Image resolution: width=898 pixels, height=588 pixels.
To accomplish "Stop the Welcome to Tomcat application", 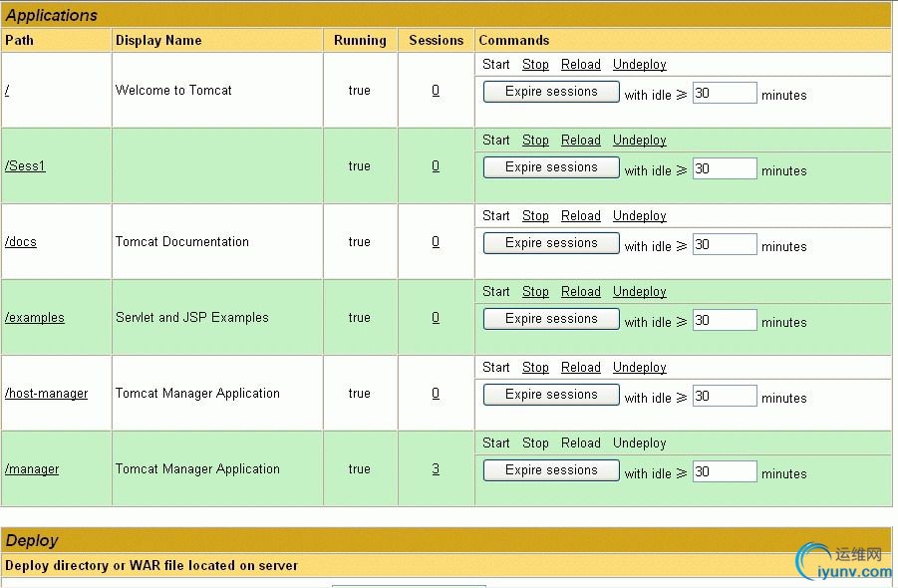I will pyautogui.click(x=535, y=64).
